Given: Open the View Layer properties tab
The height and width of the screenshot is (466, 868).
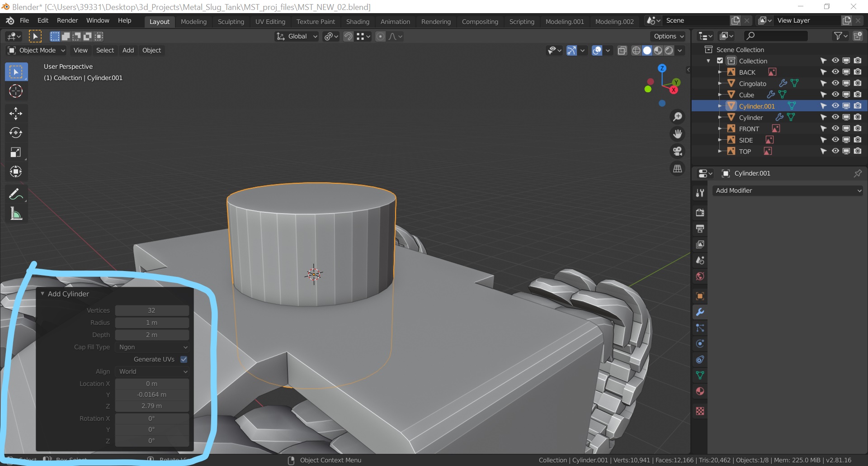Looking at the screenshot, I should point(700,244).
